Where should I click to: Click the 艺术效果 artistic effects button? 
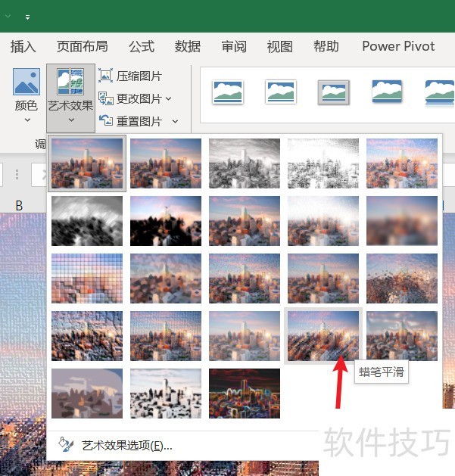[70, 98]
